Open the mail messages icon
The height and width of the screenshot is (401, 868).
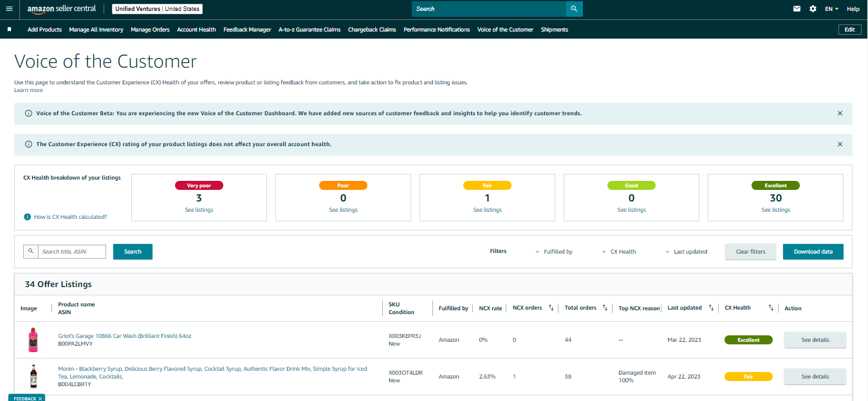coord(797,9)
